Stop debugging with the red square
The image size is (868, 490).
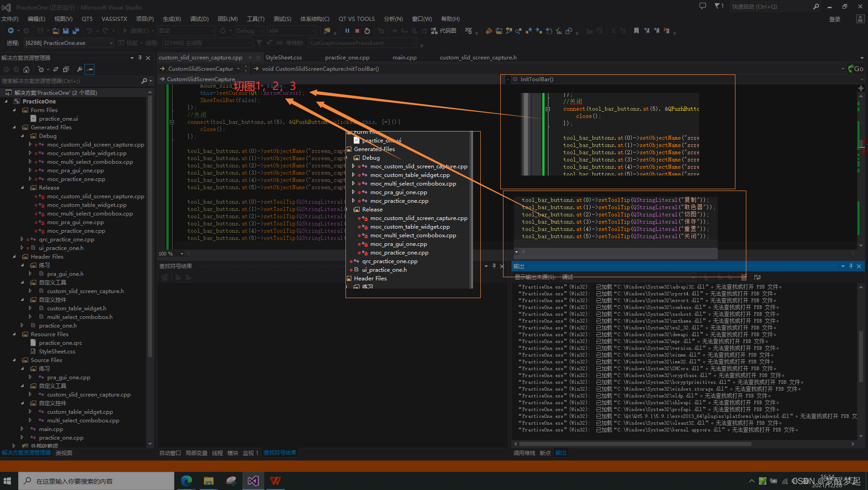(357, 31)
